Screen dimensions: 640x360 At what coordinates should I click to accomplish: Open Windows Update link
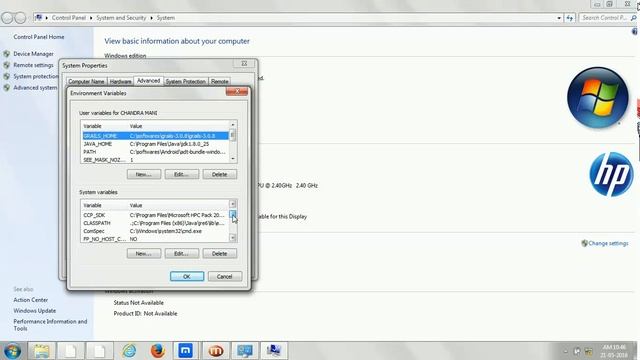35,311
